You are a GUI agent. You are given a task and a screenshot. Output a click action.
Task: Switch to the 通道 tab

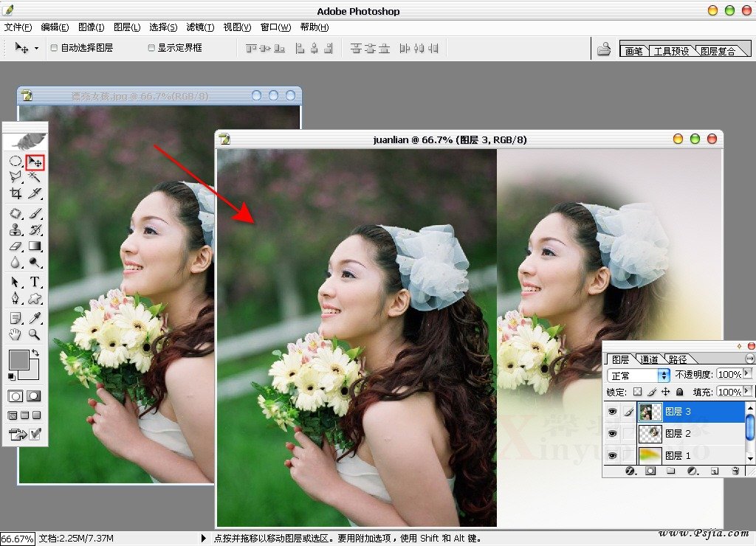(649, 359)
